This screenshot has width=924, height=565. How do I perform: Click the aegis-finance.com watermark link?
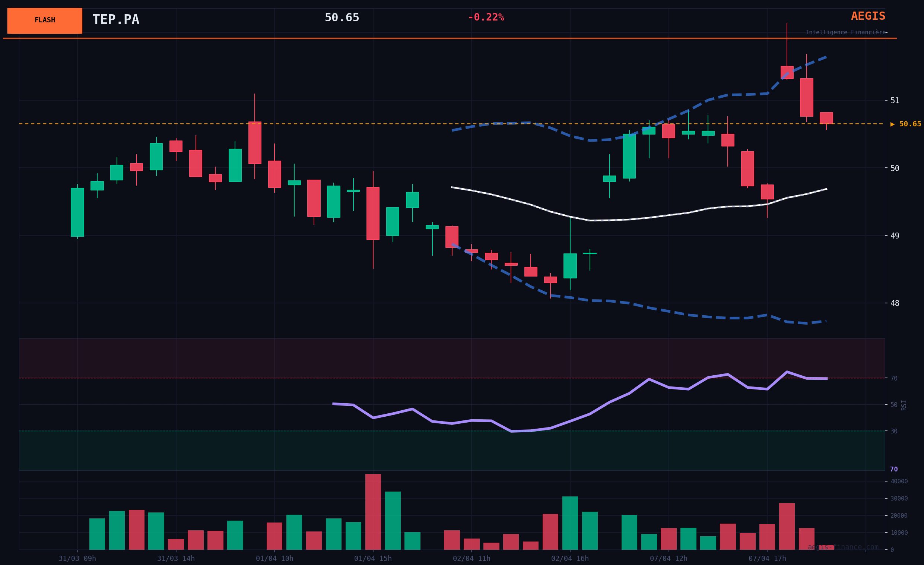(843, 547)
